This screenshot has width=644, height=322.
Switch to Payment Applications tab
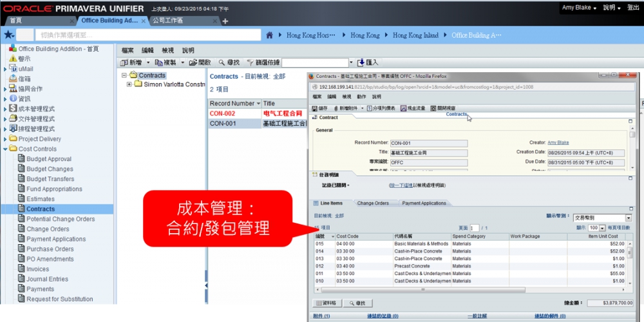pyautogui.click(x=424, y=203)
